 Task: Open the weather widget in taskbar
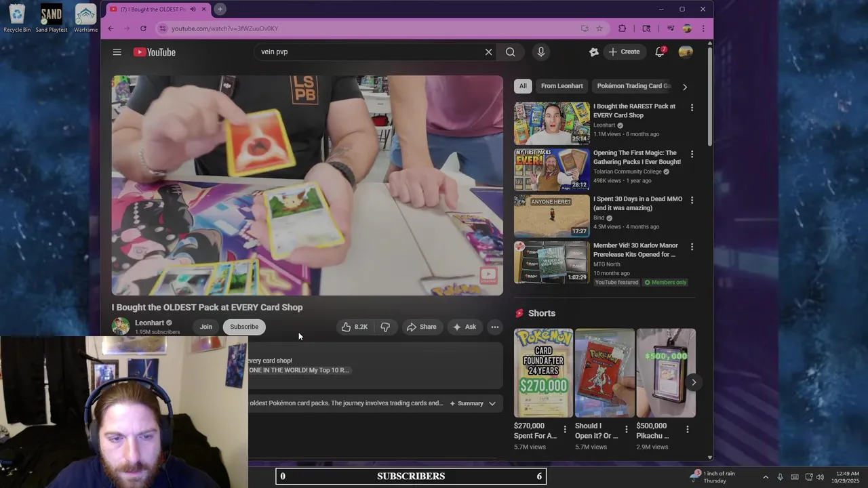[x=712, y=477]
